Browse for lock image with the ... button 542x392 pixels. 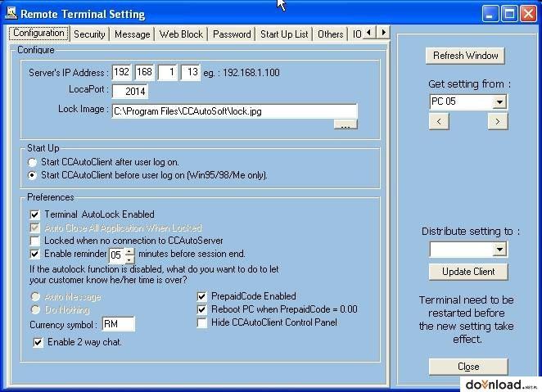[x=346, y=124]
